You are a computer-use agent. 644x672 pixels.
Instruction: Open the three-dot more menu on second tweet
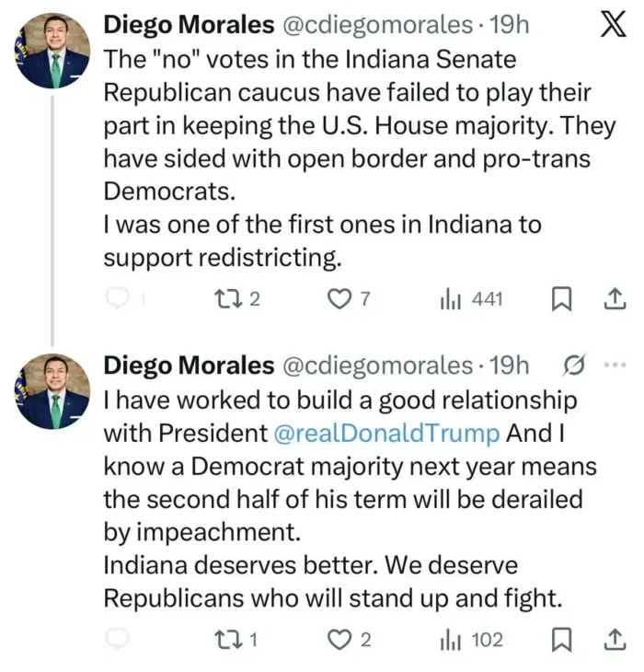point(613,365)
